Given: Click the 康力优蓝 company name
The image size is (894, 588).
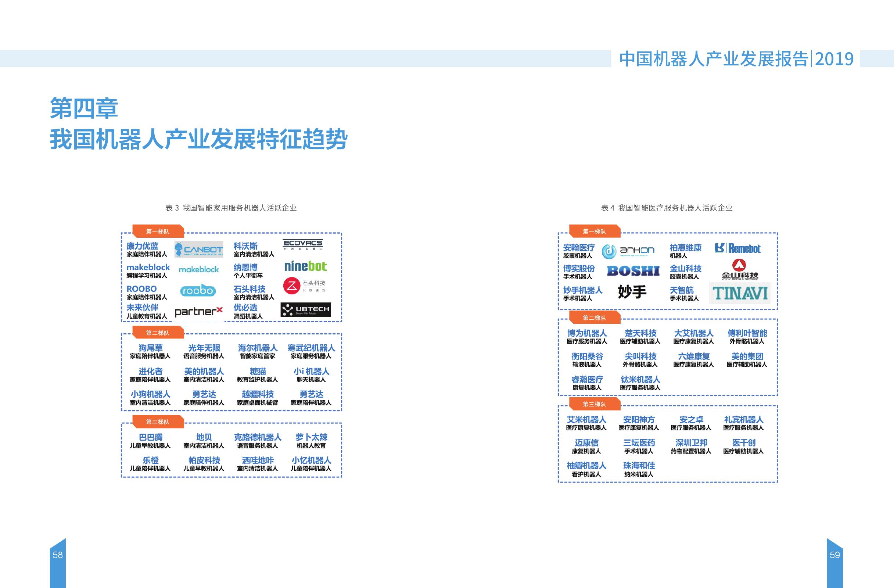Looking at the screenshot, I should coord(142,246).
